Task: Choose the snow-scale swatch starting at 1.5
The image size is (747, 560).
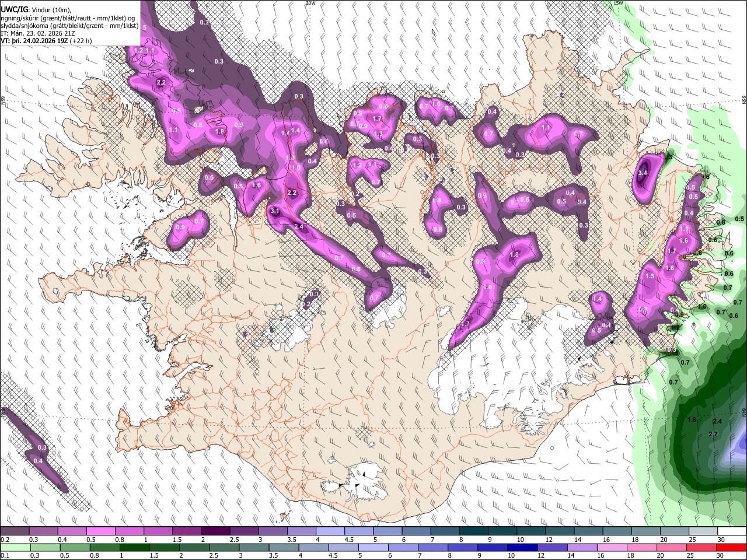Action: (187, 531)
